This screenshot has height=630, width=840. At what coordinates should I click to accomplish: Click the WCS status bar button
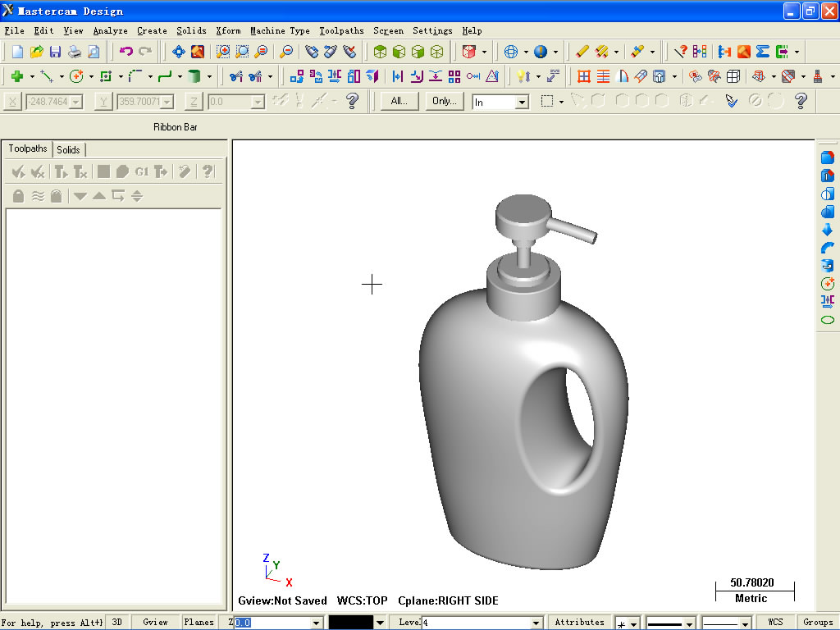point(775,622)
